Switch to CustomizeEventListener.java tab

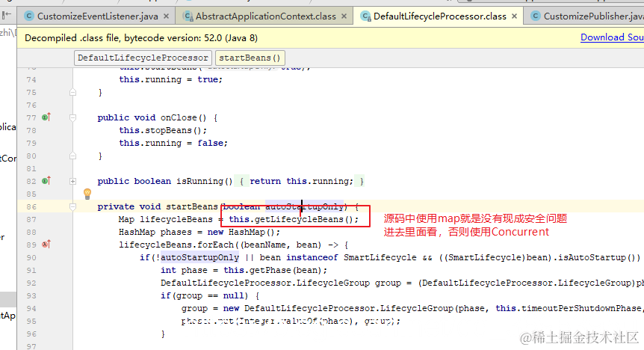(x=97, y=16)
